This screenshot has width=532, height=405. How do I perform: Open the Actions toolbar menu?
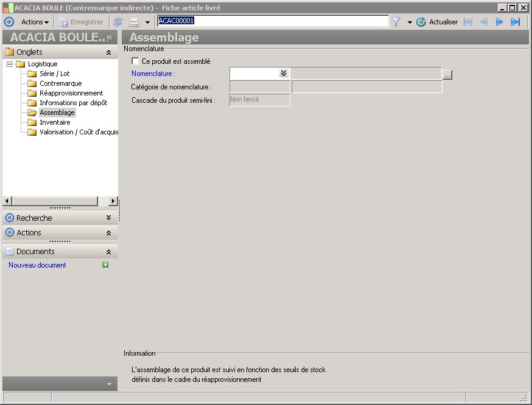coord(35,22)
